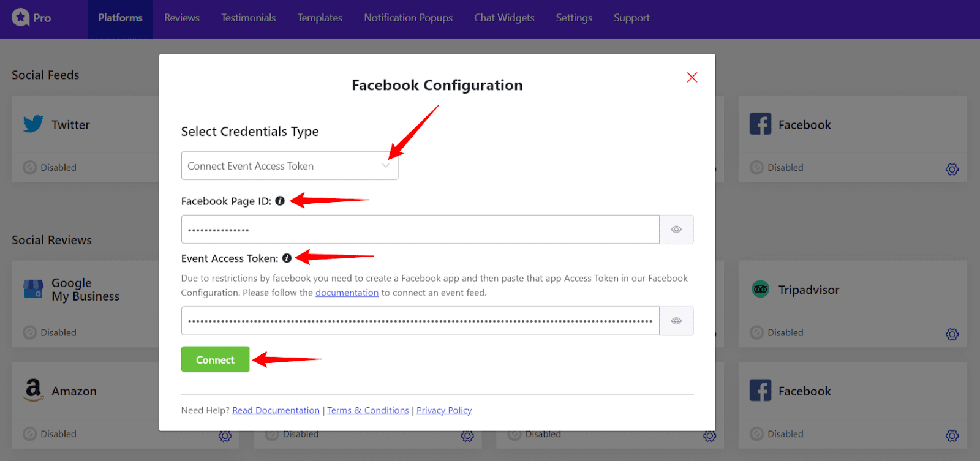Open the Privacy Policy link
The height and width of the screenshot is (461, 980).
tap(444, 410)
